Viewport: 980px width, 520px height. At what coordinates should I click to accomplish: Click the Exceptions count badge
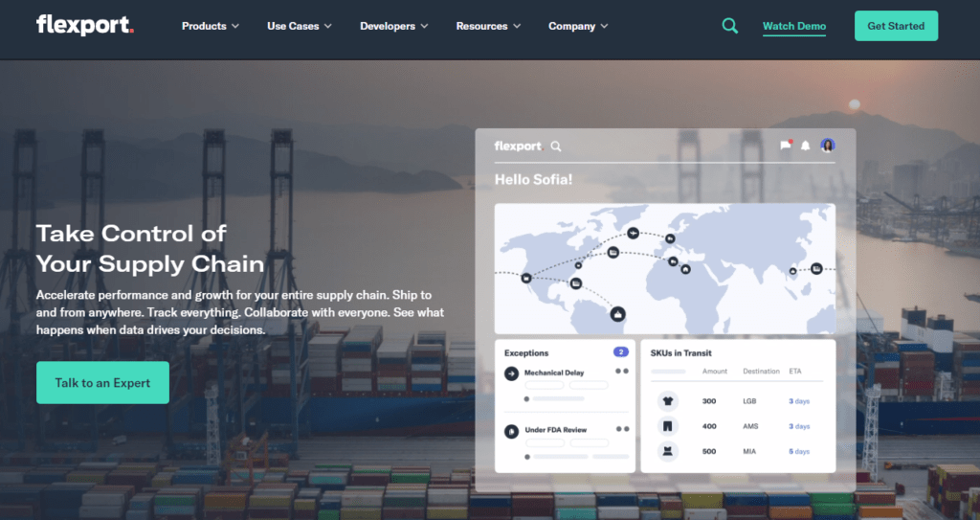(x=620, y=352)
